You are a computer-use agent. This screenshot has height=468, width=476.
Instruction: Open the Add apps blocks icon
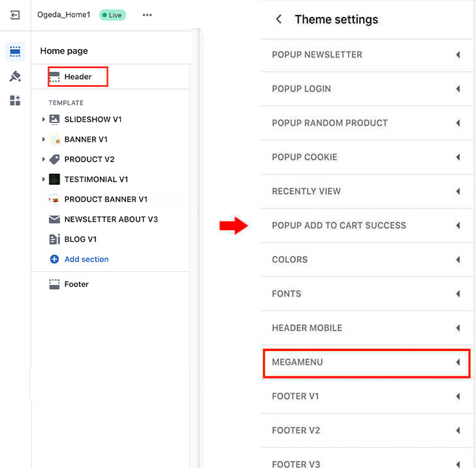pos(15,101)
